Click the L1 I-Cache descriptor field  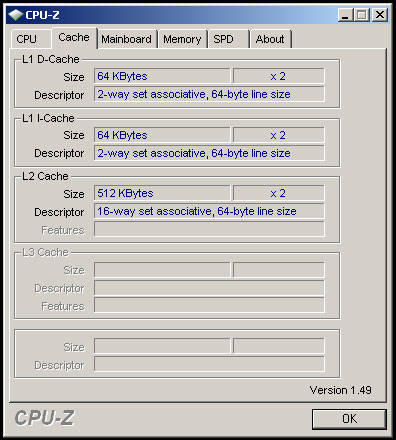(x=209, y=153)
